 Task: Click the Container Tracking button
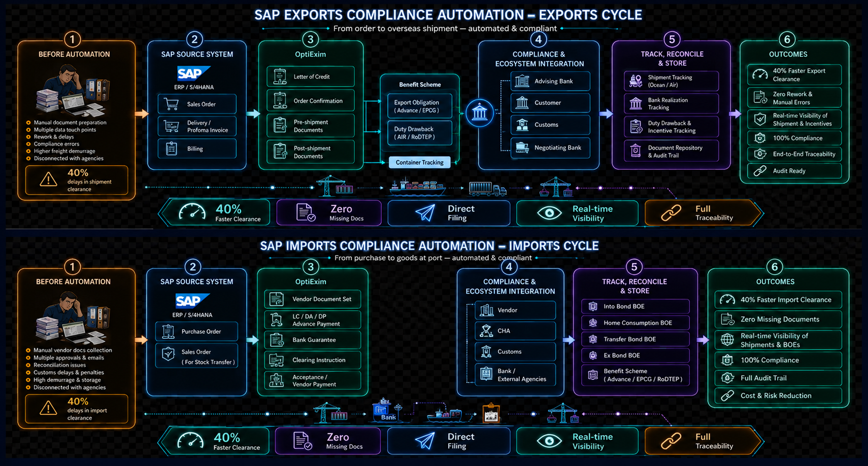[x=419, y=162]
